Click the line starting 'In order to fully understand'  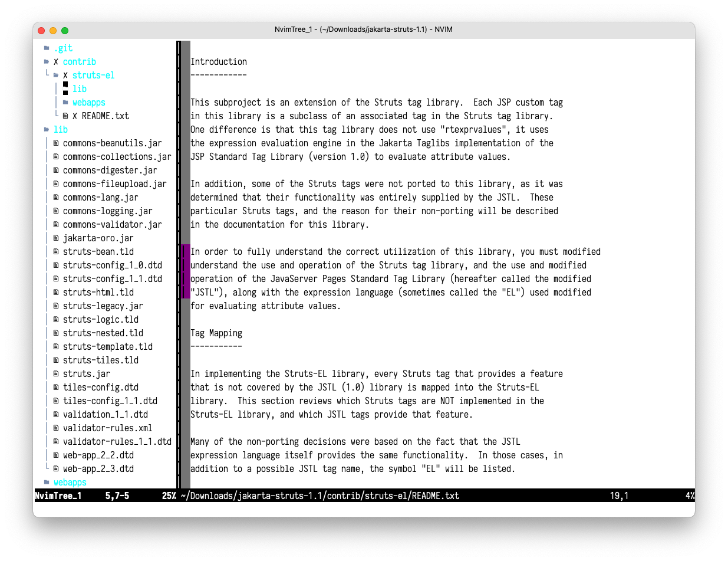[396, 252]
